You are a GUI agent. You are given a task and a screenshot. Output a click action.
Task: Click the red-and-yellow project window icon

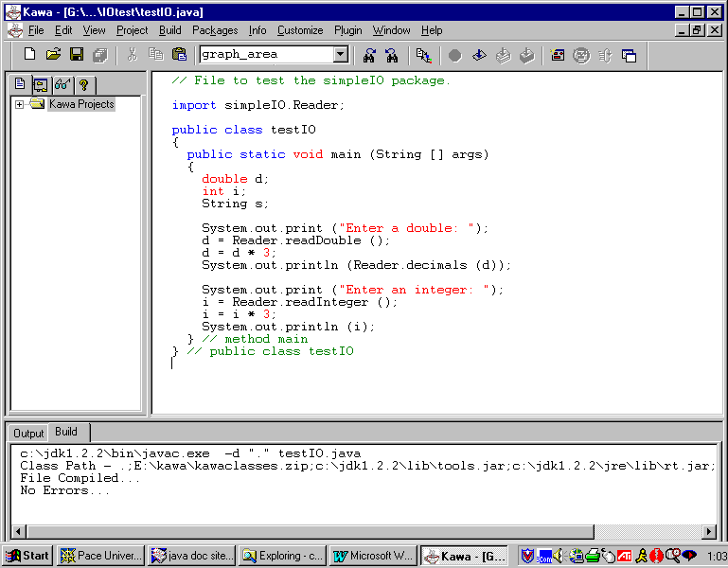point(558,55)
